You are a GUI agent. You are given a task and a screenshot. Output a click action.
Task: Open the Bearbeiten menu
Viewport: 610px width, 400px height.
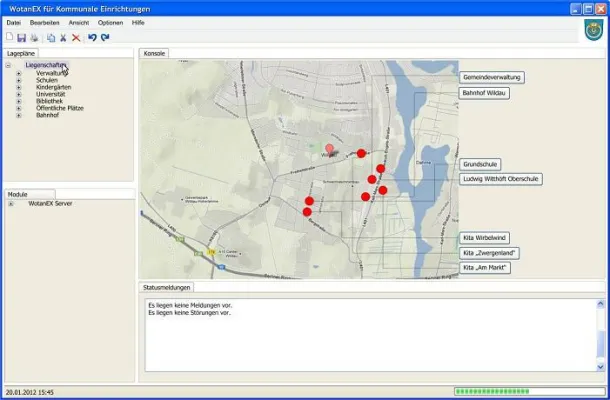coord(44,21)
